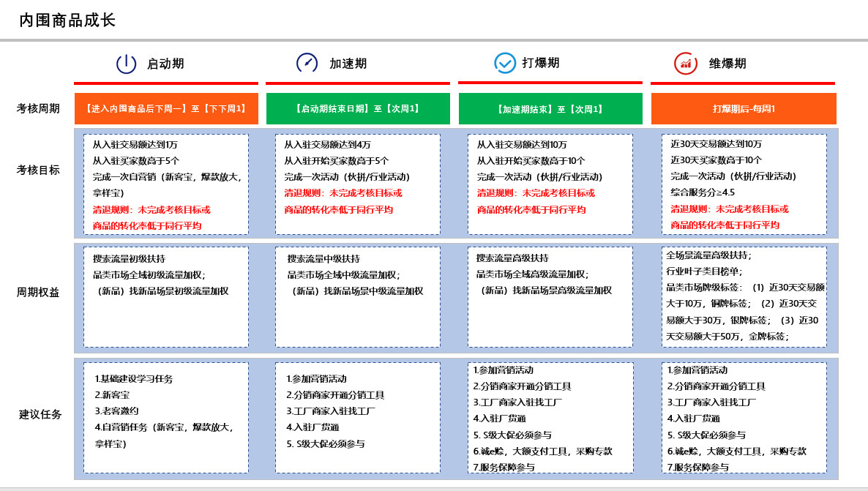The width and height of the screenshot is (868, 491).
Task: Select the 考核周期 row label
Action: 38,108
